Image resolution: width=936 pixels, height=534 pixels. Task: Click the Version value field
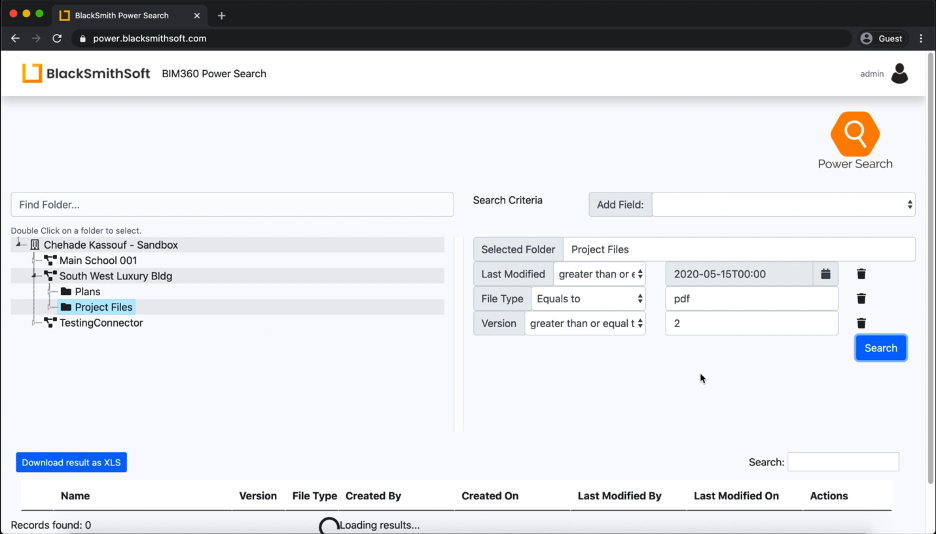pyautogui.click(x=752, y=323)
